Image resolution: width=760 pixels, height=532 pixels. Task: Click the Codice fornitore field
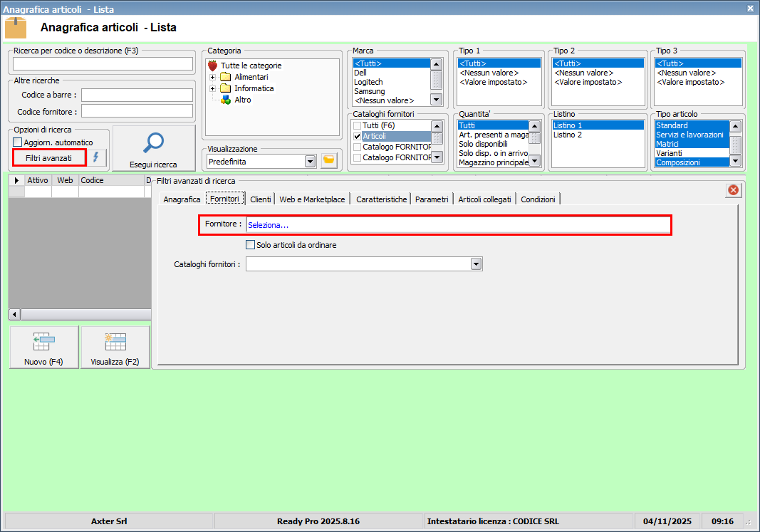[x=137, y=111]
